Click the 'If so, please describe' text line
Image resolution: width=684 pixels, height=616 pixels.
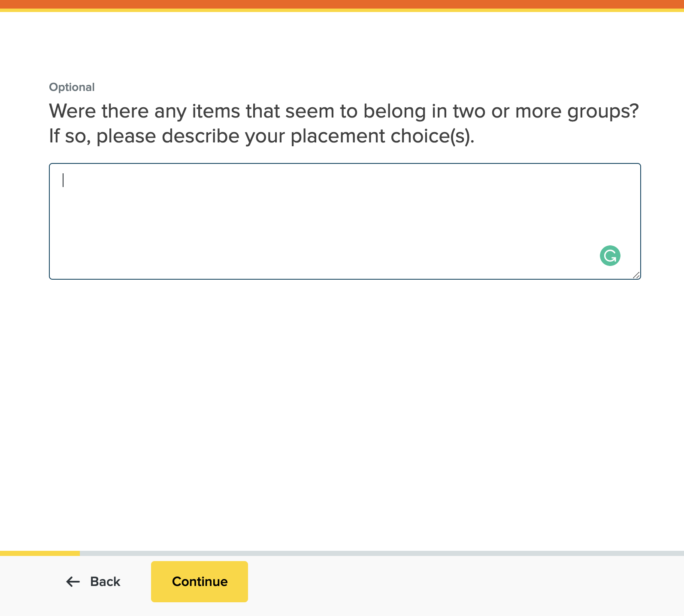[215, 136]
